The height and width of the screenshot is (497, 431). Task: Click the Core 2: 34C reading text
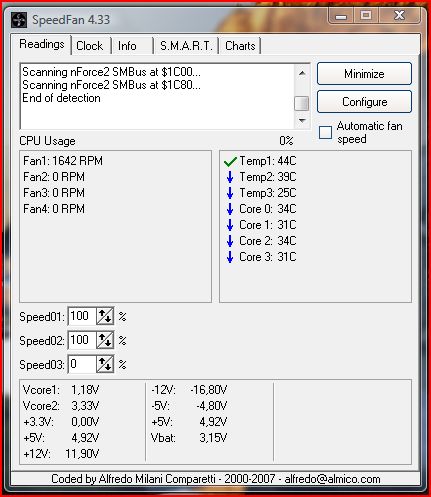[268, 241]
